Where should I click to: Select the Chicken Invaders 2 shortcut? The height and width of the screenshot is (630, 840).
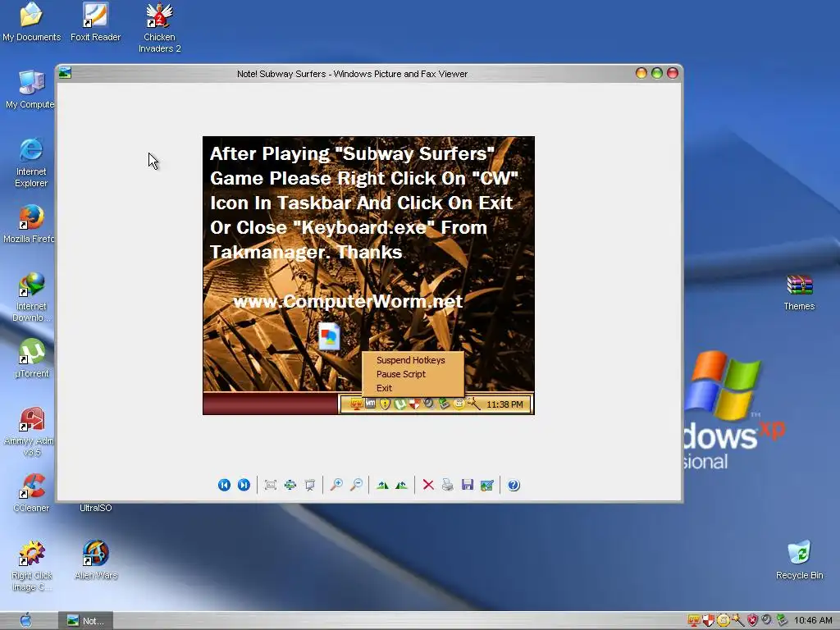[160, 28]
